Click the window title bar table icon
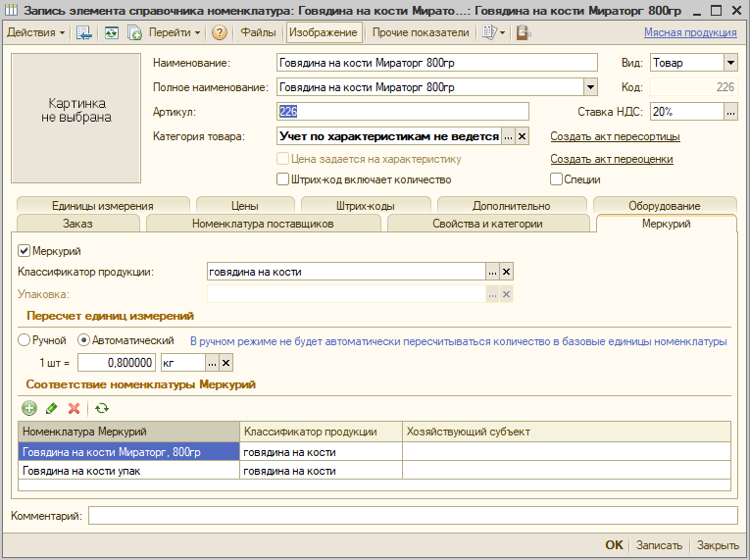This screenshot has width=750, height=560. 11,10
